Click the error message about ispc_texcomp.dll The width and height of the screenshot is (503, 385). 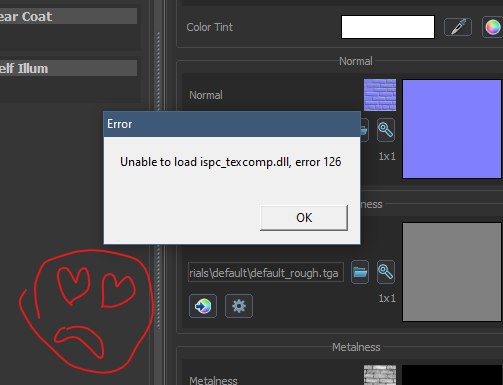[231, 162]
